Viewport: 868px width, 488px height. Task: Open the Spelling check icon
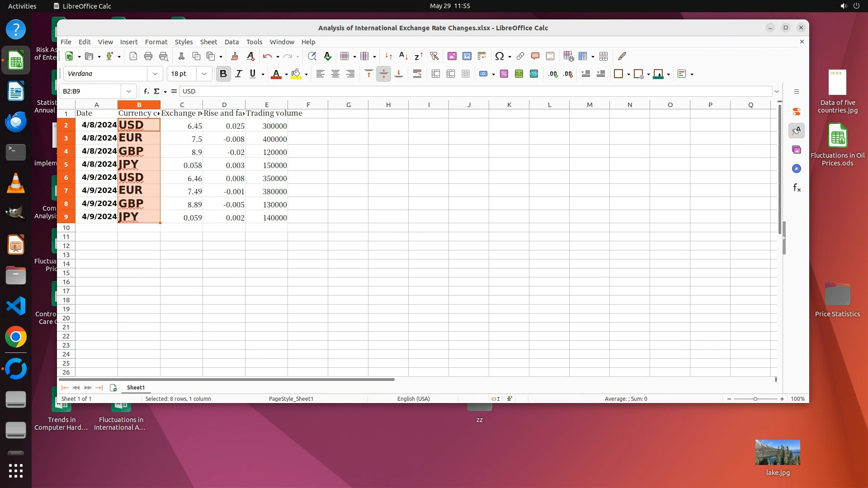tap(328, 56)
